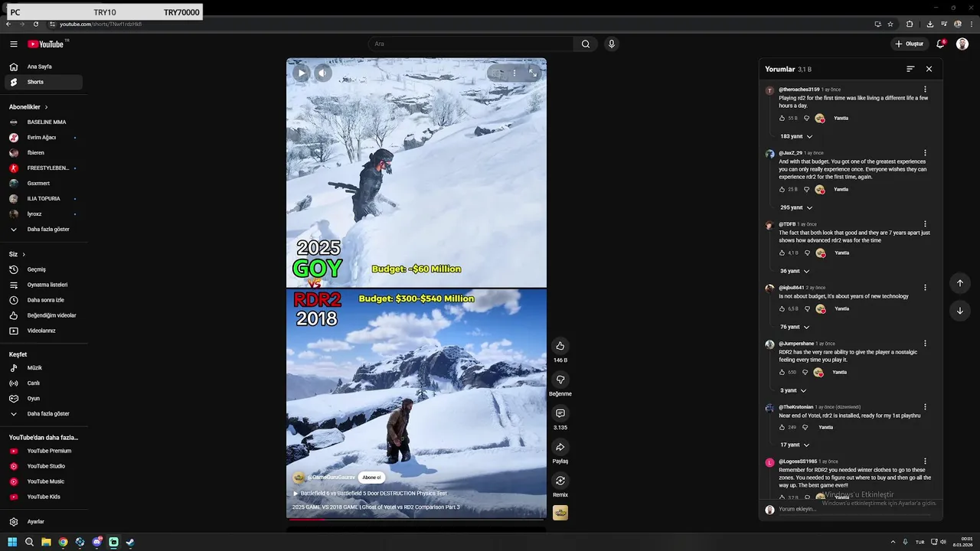Image resolution: width=980 pixels, height=551 pixels.
Task: Click the YouTube logo
Action: [47, 44]
